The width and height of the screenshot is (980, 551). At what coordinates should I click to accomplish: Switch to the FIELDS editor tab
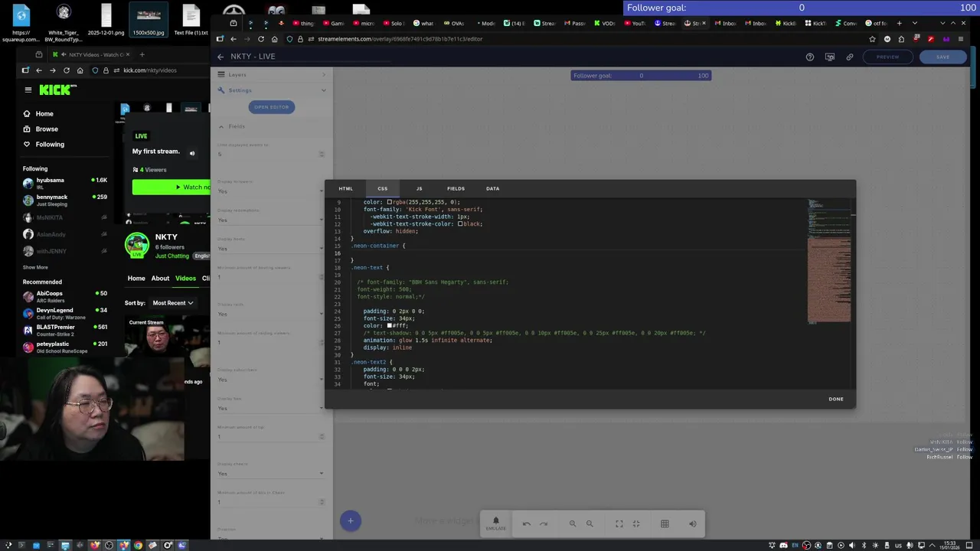tap(456, 188)
